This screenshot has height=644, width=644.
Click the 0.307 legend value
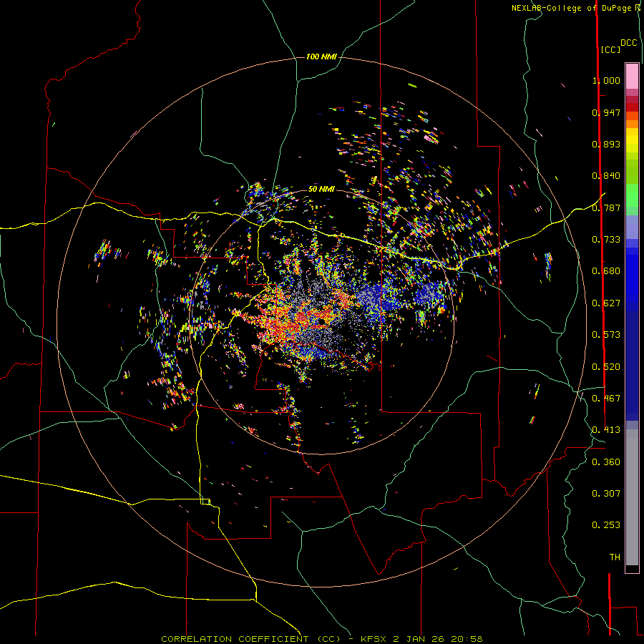pos(606,494)
